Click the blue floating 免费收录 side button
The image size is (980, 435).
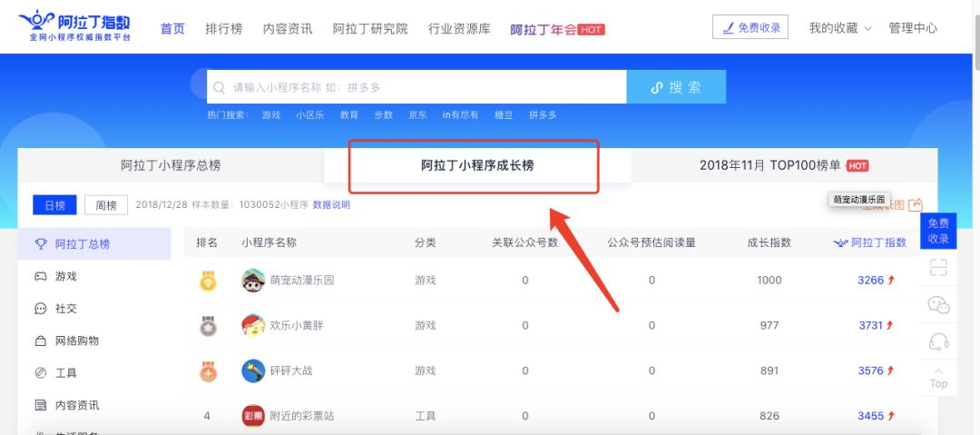coord(938,231)
